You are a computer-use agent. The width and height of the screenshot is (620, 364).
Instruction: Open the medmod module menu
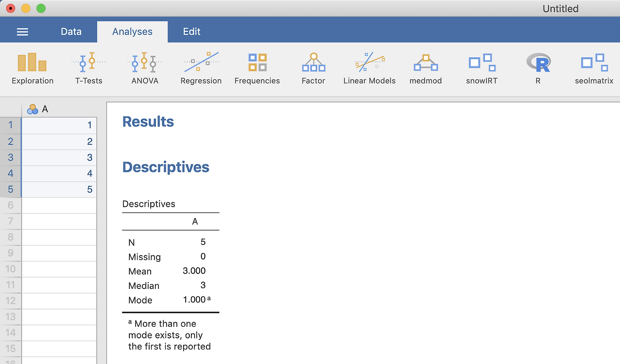tap(426, 68)
